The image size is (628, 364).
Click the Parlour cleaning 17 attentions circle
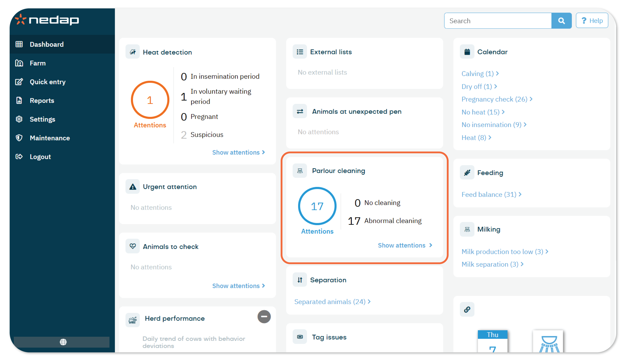coord(317,206)
